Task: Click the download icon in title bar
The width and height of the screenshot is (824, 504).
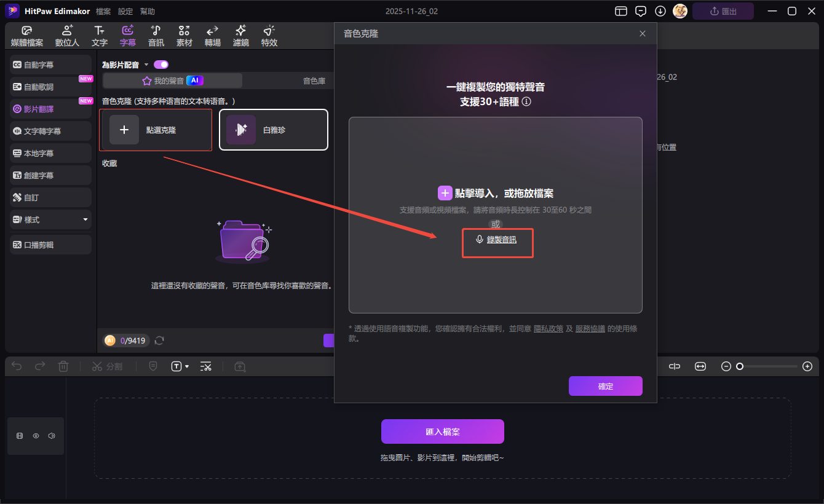Action: [660, 11]
